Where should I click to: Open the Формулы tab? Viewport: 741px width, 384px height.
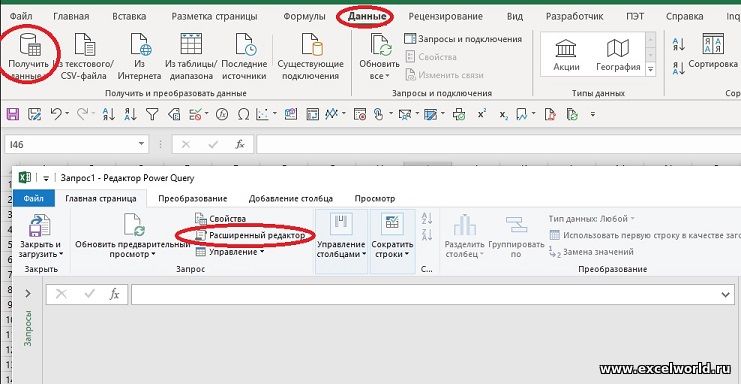304,16
